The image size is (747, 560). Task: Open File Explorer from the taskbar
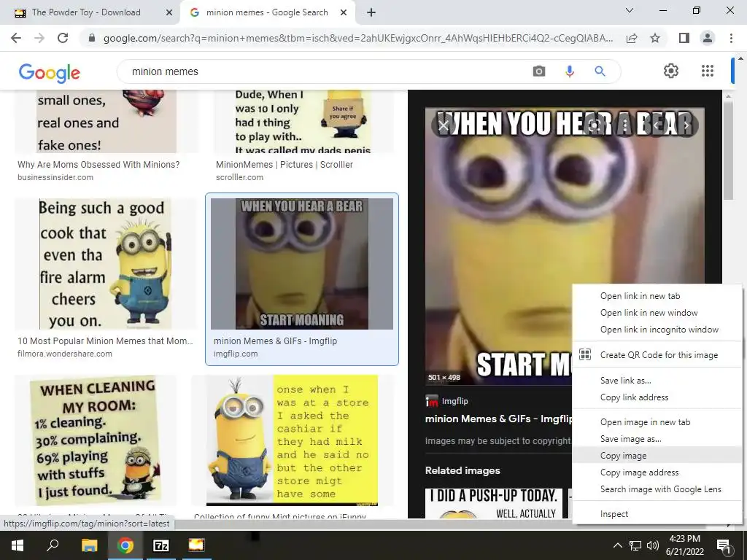coord(89,545)
